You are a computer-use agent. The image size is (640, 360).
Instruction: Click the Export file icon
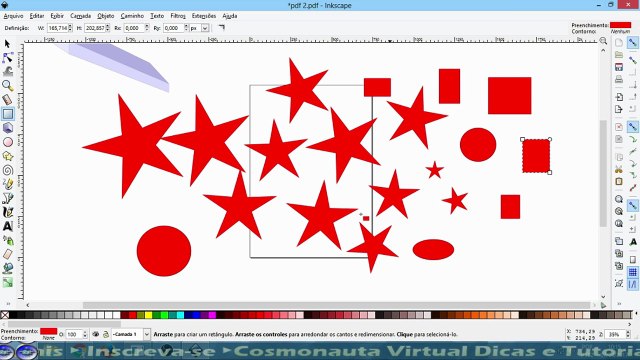click(619, 109)
